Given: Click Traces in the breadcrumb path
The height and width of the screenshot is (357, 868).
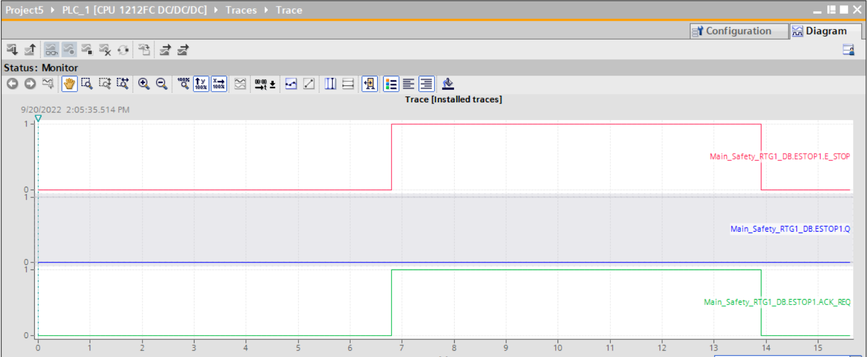Looking at the screenshot, I should point(241,10).
